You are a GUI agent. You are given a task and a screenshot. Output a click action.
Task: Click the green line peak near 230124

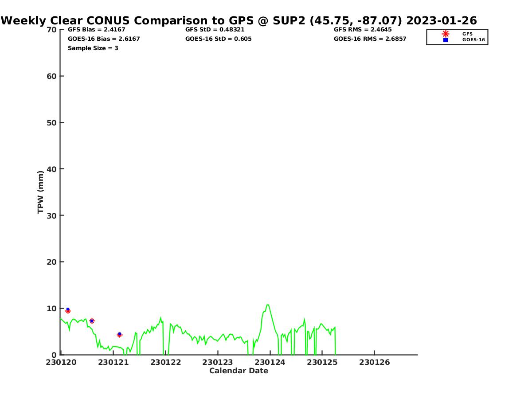click(x=268, y=305)
